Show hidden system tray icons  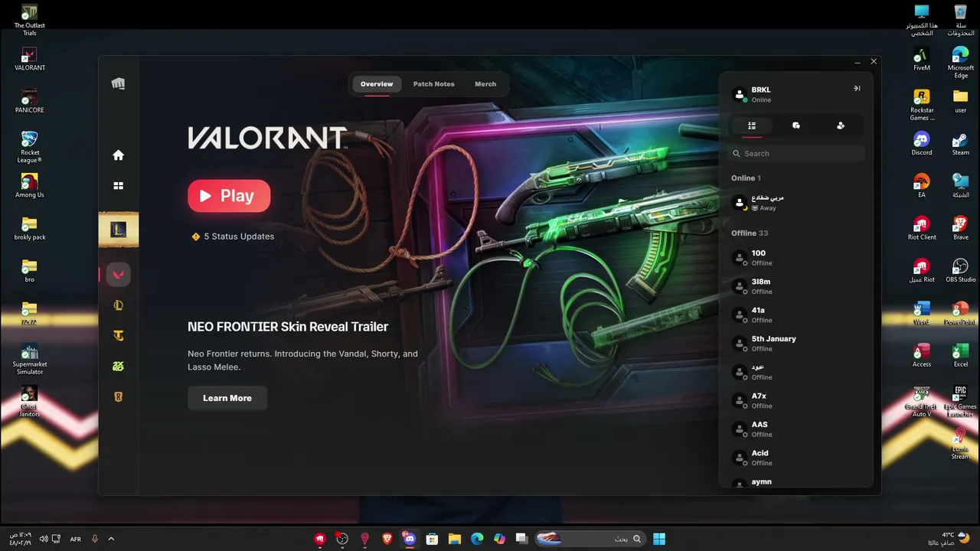point(111,539)
